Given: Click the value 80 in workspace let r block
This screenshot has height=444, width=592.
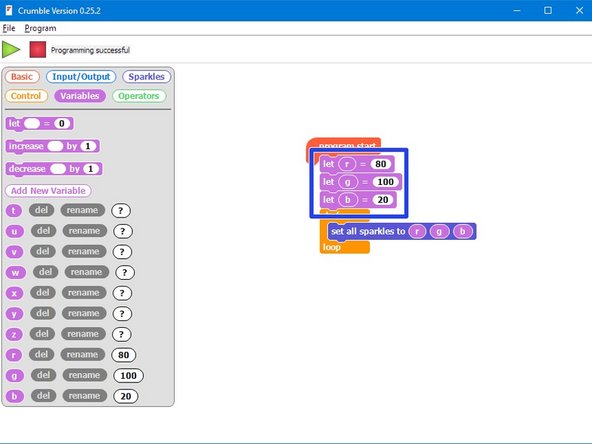Looking at the screenshot, I should (x=381, y=164).
